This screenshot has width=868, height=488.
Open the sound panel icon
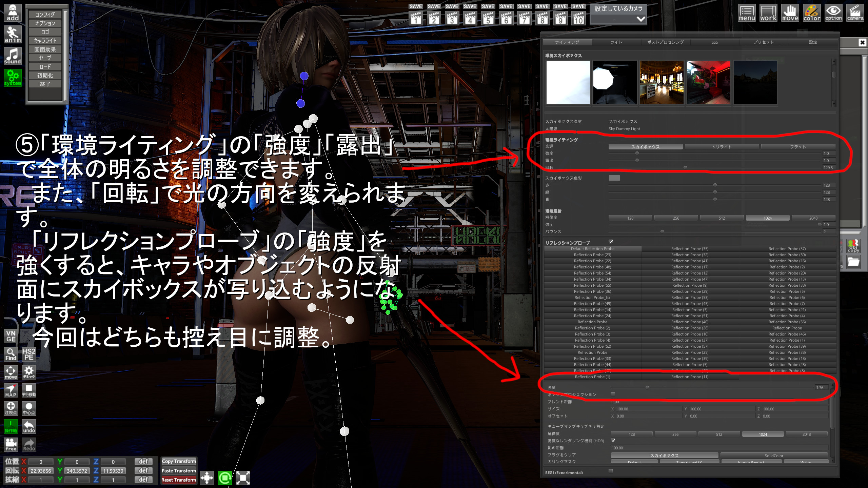point(13,56)
